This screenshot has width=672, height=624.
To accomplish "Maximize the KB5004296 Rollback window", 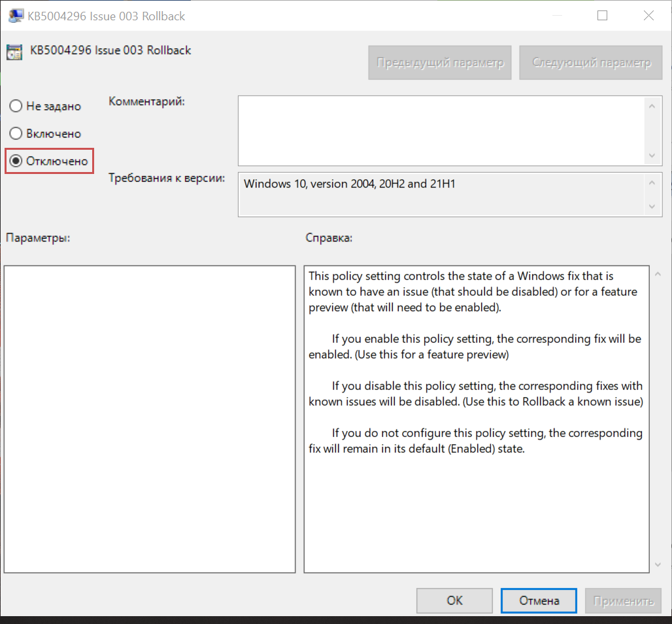I will [602, 16].
